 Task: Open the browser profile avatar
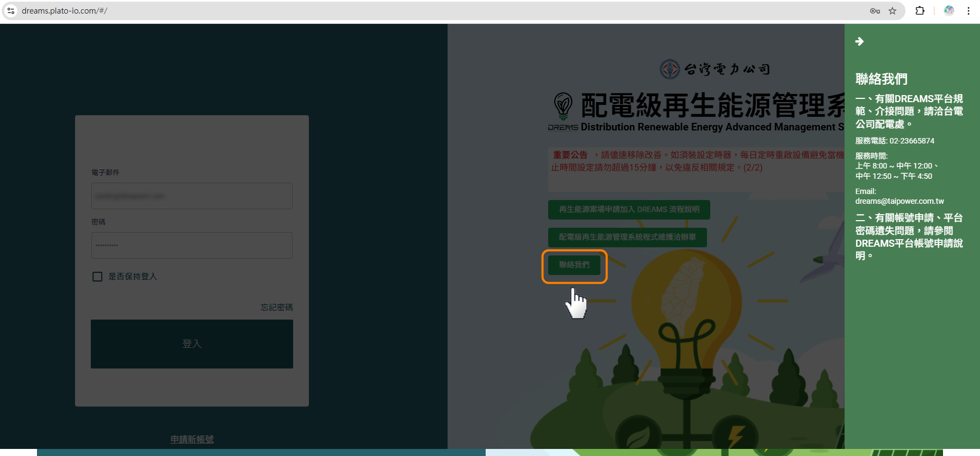coord(949,10)
